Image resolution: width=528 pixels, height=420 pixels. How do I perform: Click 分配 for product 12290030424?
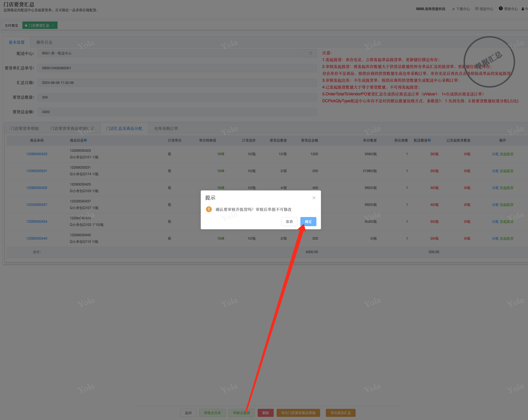495,222
